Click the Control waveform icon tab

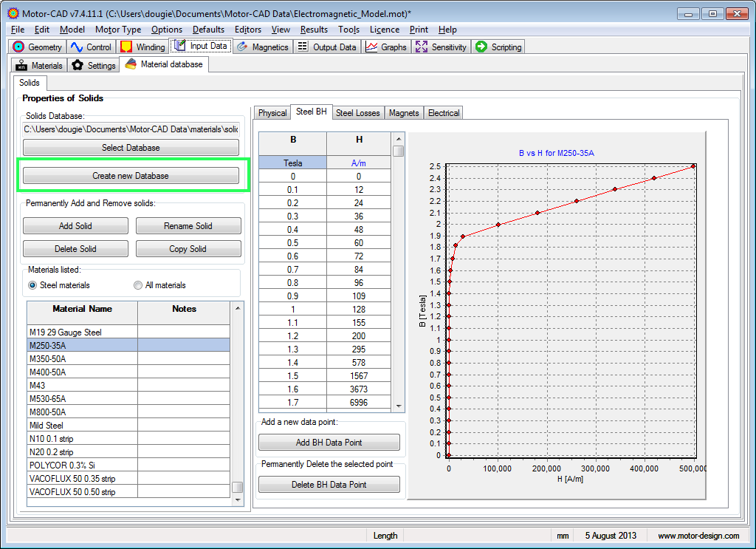click(x=77, y=47)
